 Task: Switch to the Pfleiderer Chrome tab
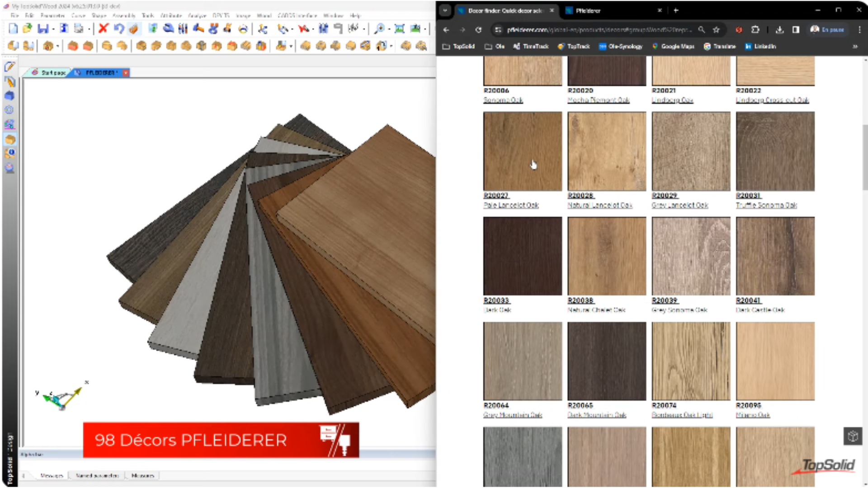point(613,10)
